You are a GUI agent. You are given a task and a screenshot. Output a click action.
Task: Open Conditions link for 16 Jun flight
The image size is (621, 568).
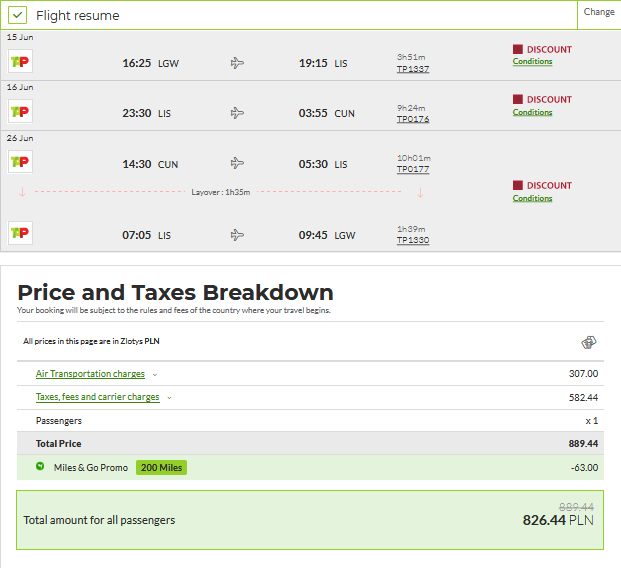[532, 112]
